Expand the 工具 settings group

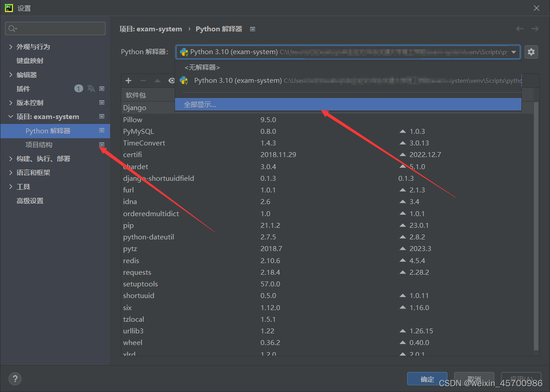click(11, 187)
